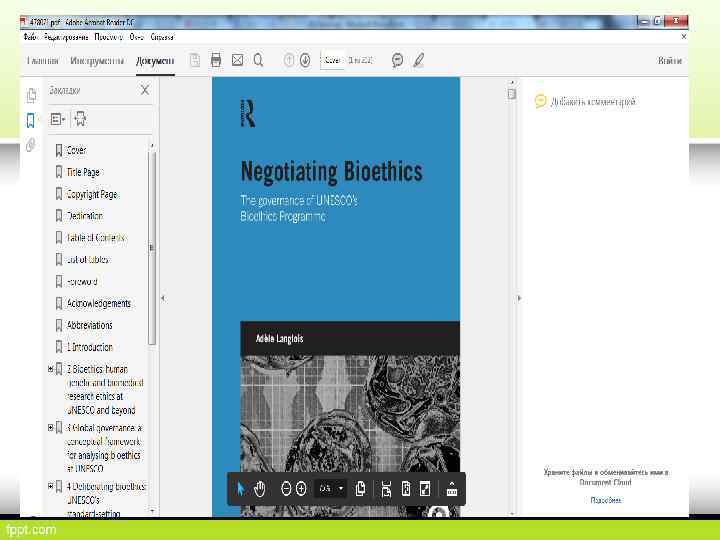Select the arrow selection tool in the floating toolbar

pos(240,489)
